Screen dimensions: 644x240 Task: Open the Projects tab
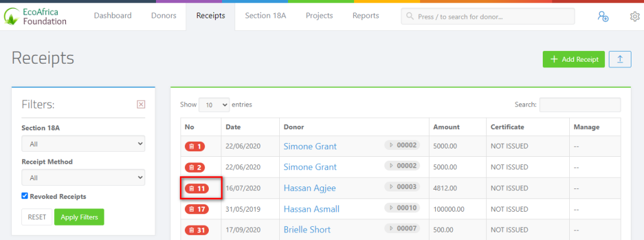(319, 16)
